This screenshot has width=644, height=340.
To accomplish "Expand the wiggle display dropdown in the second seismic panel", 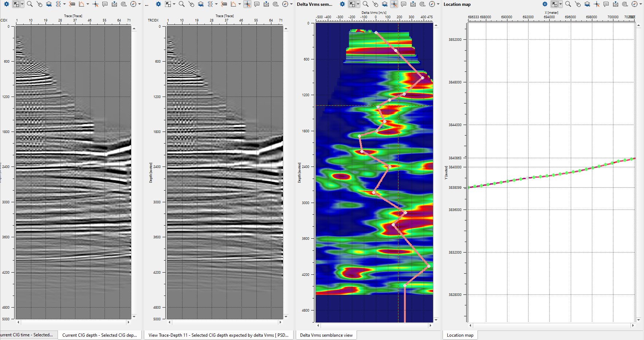I will [x=216, y=4].
